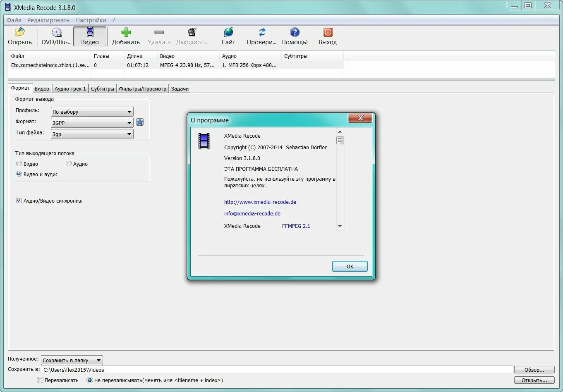Click the Обзор... browse button
The height and width of the screenshot is (392, 563).
[534, 370]
